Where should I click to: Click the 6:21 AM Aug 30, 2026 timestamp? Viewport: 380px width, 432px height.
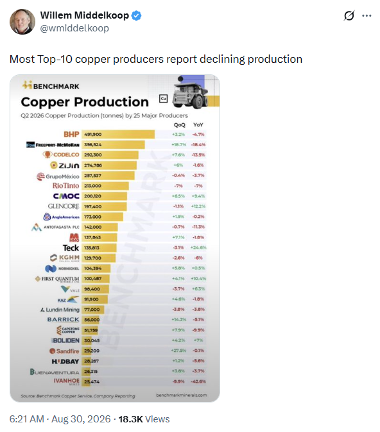point(60,419)
